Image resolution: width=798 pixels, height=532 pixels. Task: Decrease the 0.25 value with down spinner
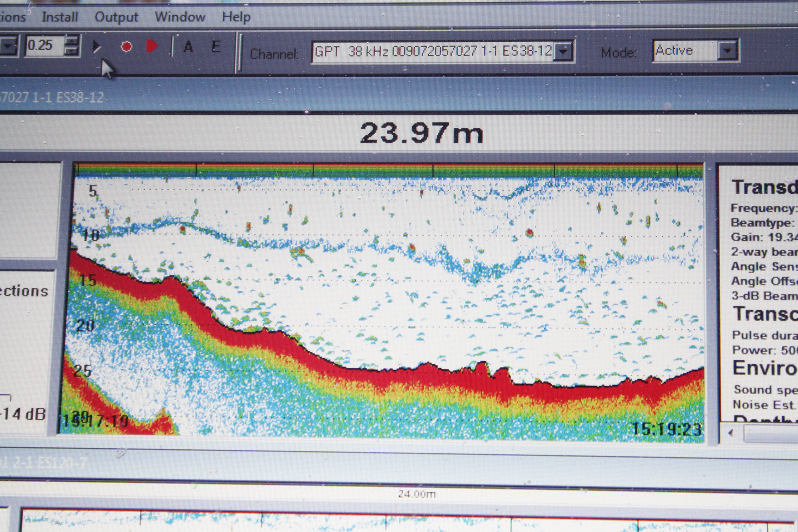tap(72, 51)
